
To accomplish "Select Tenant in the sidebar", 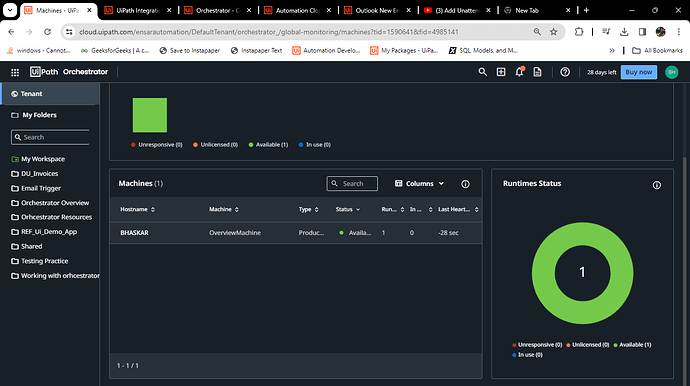I will [50, 94].
